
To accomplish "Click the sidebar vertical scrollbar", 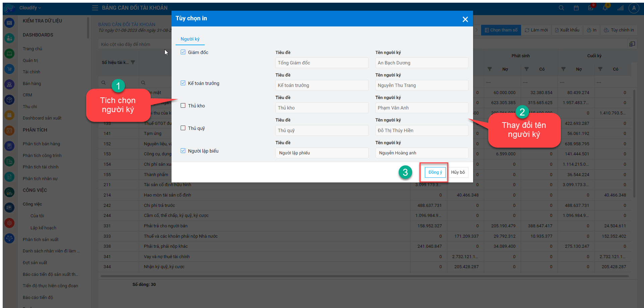I will click(88, 28).
